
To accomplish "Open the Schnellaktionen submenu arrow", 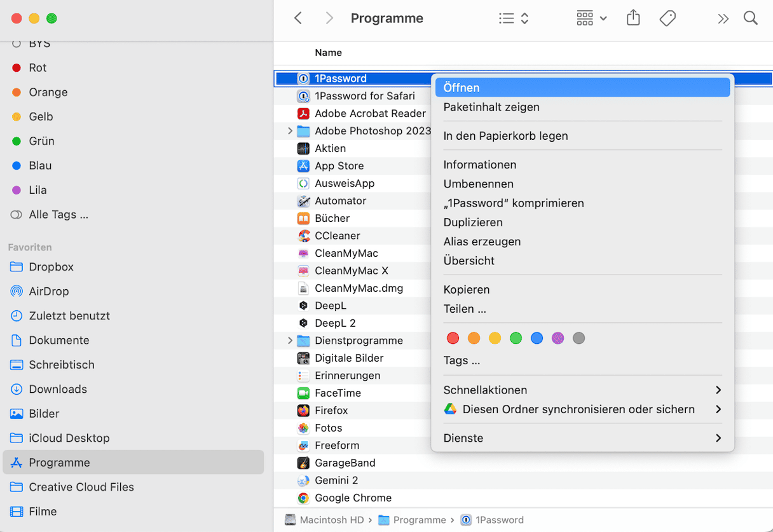I will [718, 390].
